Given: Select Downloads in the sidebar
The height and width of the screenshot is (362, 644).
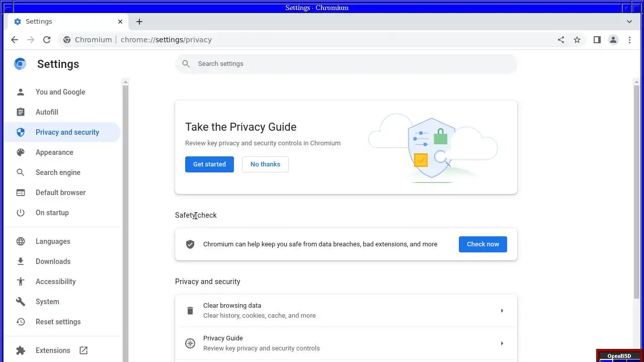Looking at the screenshot, I should click(53, 261).
